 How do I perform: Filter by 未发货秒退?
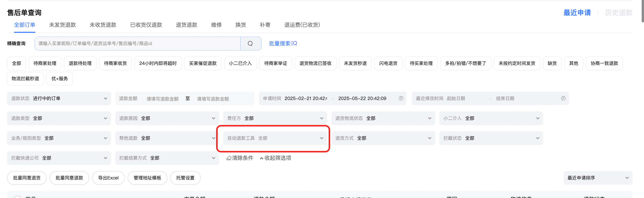[355, 63]
